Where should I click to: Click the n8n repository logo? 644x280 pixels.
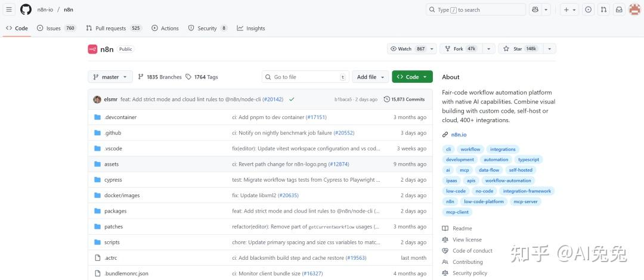[92, 49]
